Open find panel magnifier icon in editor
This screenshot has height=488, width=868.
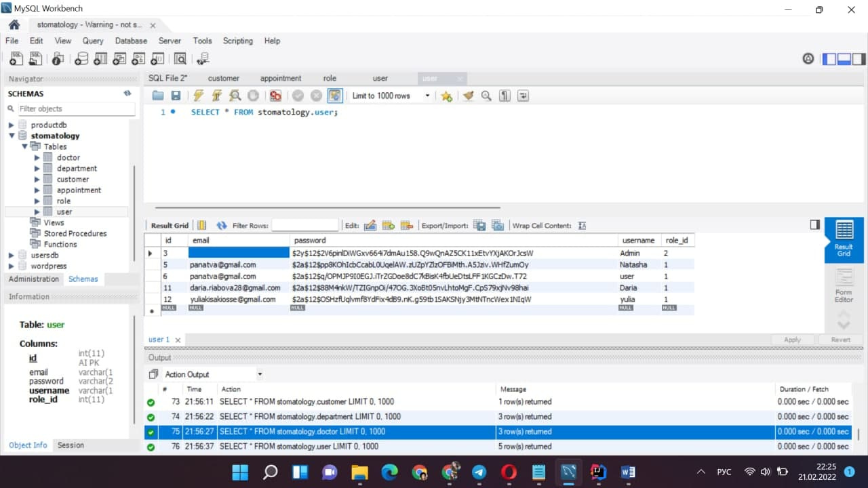point(486,96)
